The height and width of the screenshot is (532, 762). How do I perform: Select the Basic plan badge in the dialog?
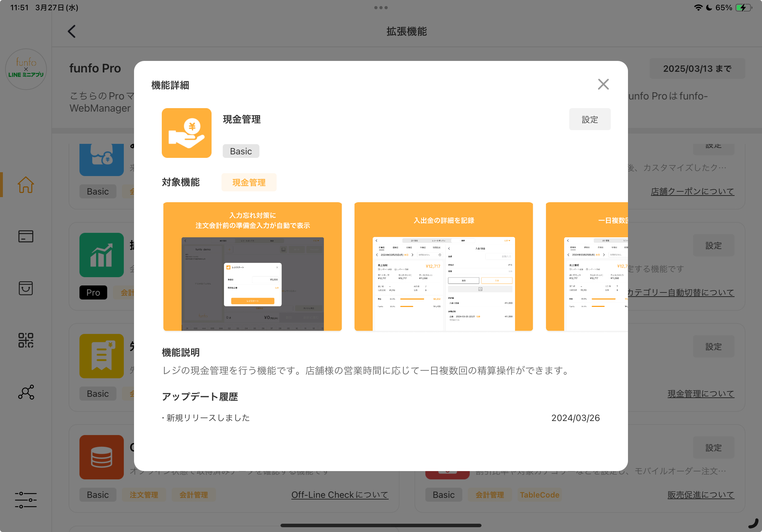pyautogui.click(x=241, y=151)
